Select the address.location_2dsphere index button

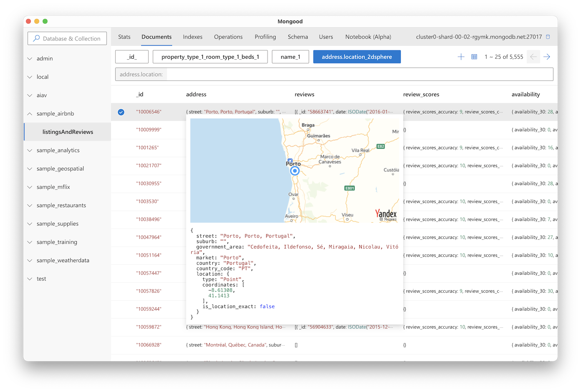357,57
